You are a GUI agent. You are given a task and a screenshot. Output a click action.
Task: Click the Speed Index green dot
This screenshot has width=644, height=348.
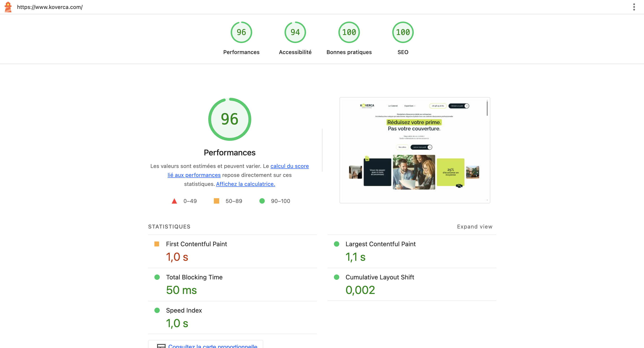coord(157,310)
